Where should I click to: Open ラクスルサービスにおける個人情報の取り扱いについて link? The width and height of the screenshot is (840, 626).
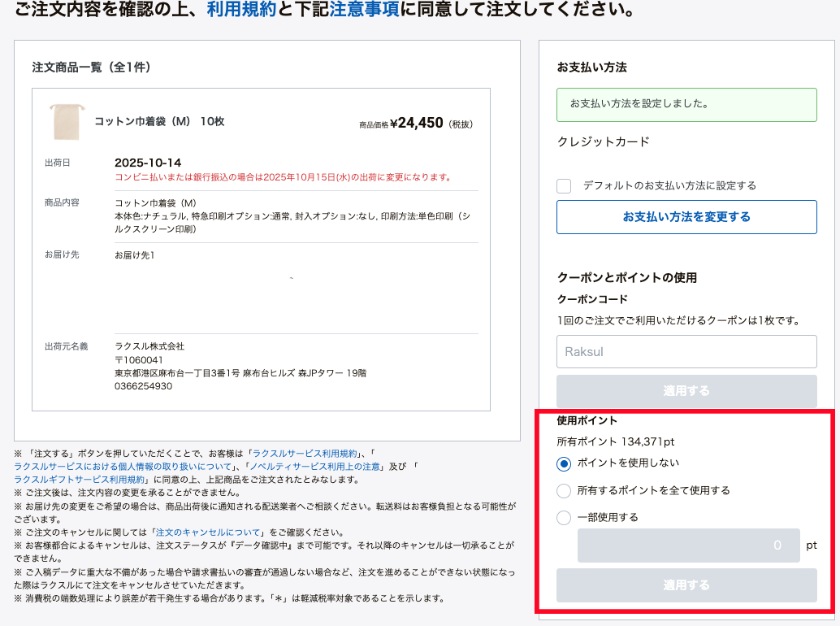pyautogui.click(x=123, y=467)
